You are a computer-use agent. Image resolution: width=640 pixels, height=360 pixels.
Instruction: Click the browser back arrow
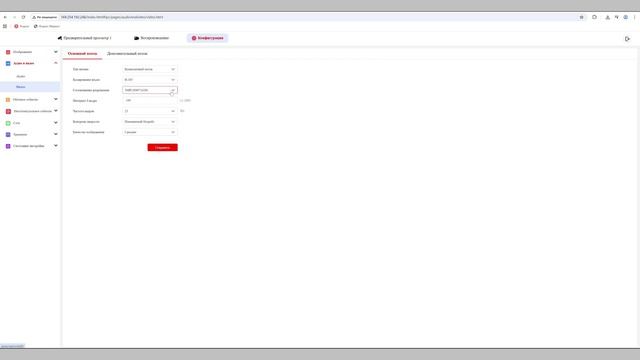pyautogui.click(x=5, y=17)
